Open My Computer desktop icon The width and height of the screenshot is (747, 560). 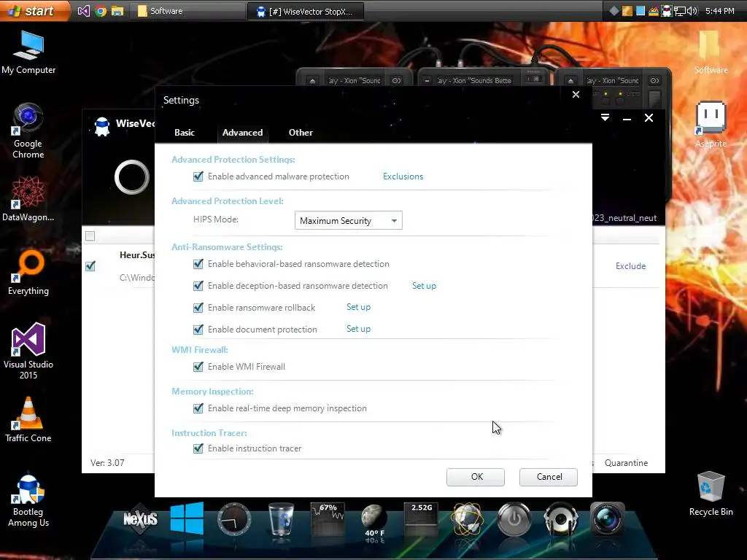click(x=28, y=52)
